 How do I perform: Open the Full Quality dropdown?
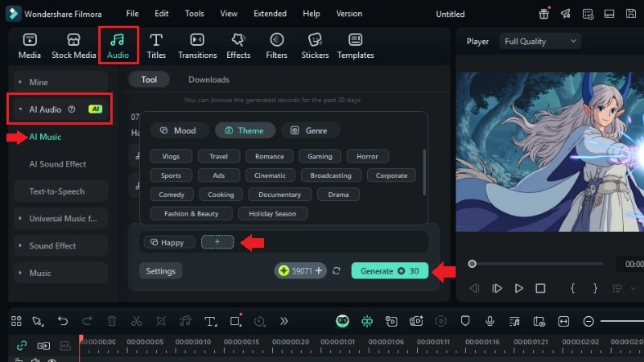click(x=540, y=42)
